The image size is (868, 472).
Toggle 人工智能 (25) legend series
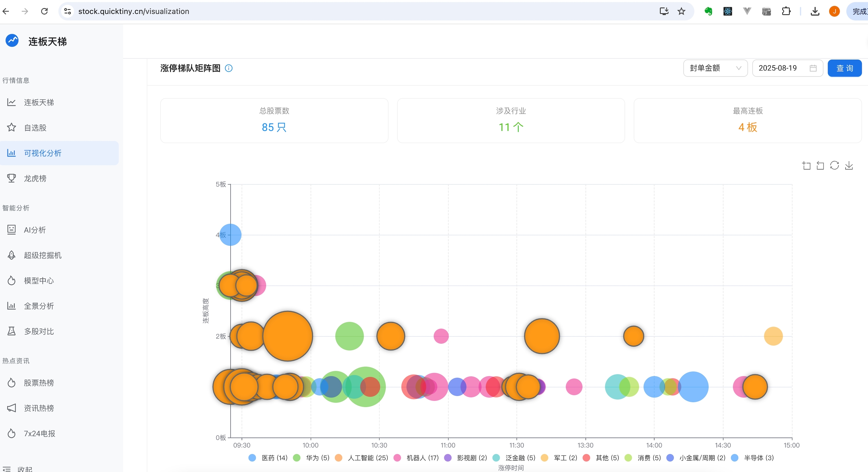[361, 458]
